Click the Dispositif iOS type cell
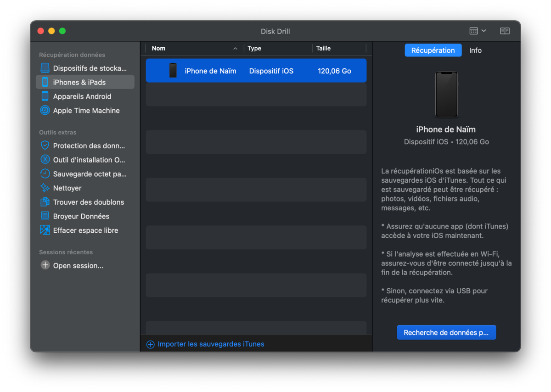 click(271, 71)
